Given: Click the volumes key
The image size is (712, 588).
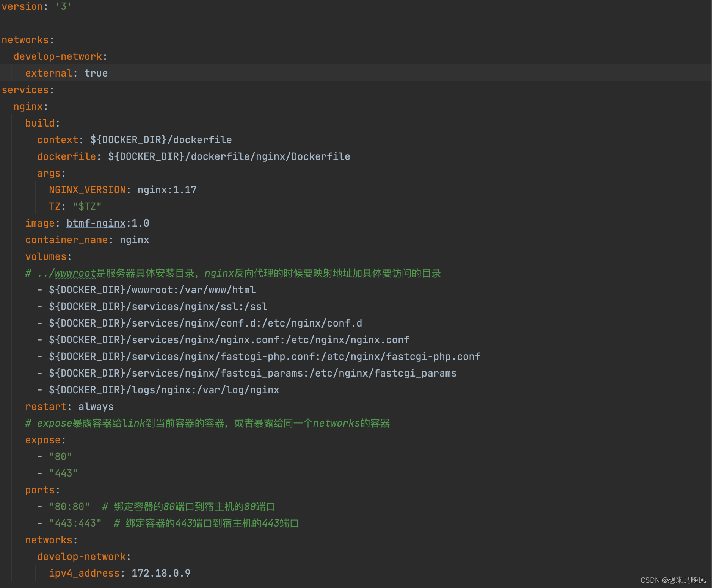Looking at the screenshot, I should [46, 256].
